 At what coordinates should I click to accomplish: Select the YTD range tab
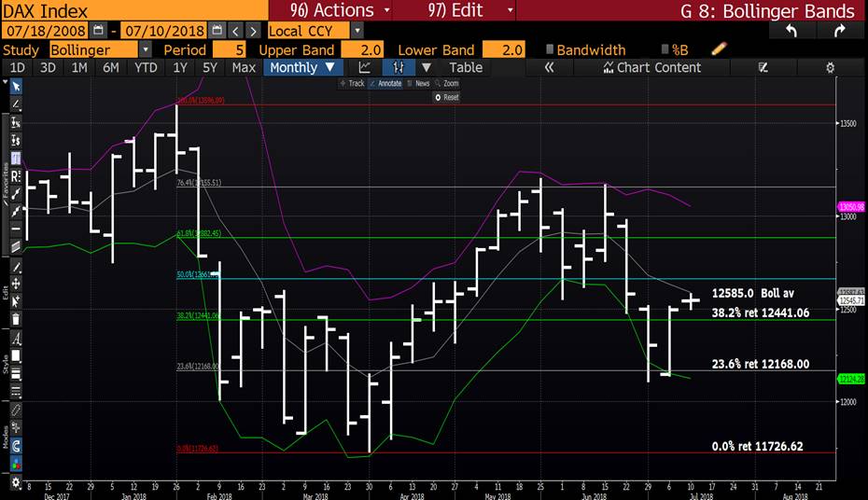point(147,67)
